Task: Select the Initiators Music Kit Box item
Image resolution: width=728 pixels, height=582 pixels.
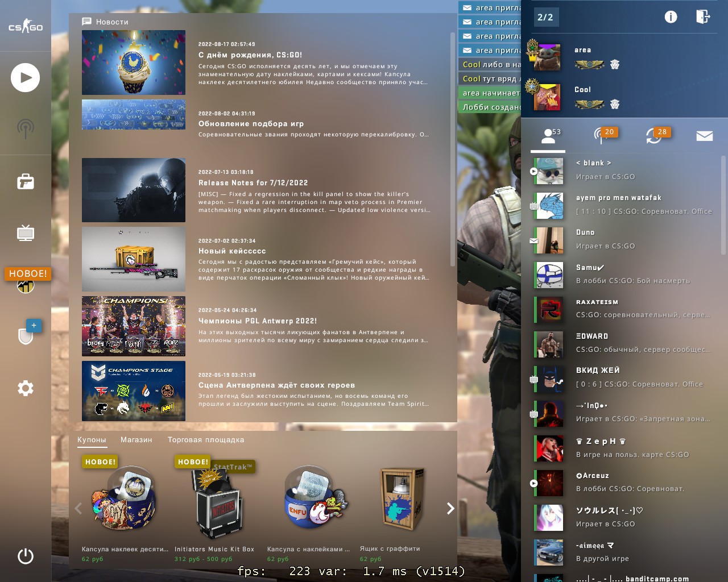Action: pos(215,509)
